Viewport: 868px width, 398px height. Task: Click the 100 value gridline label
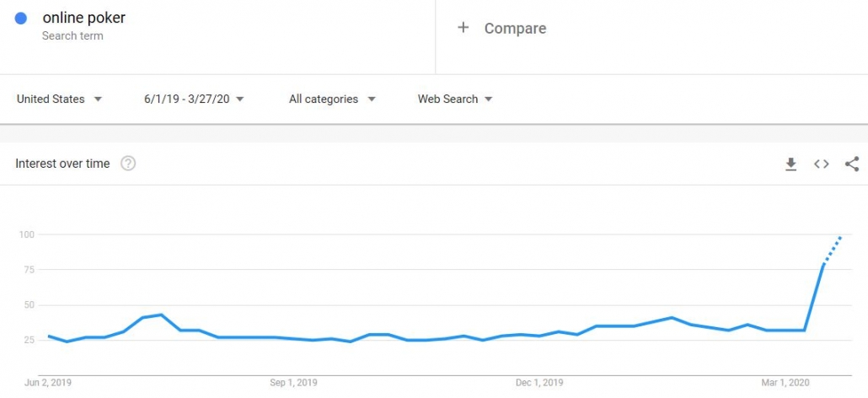[x=27, y=234]
